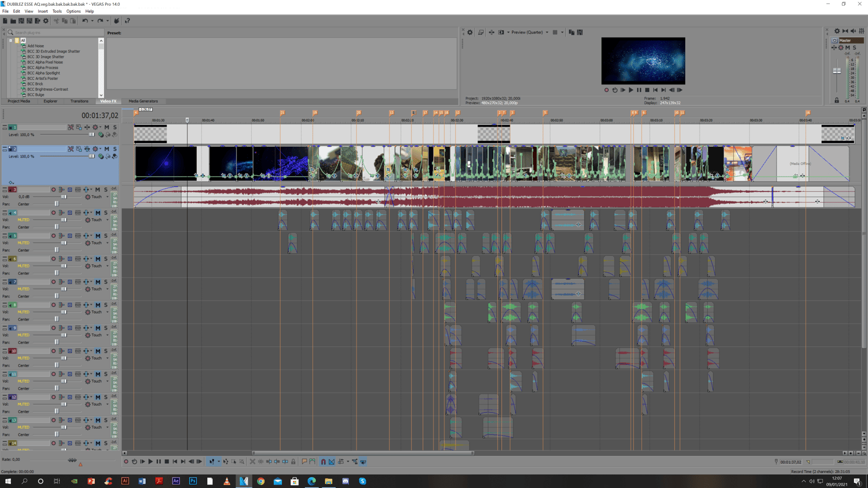Open video preview properties gear

pyautogui.click(x=470, y=32)
